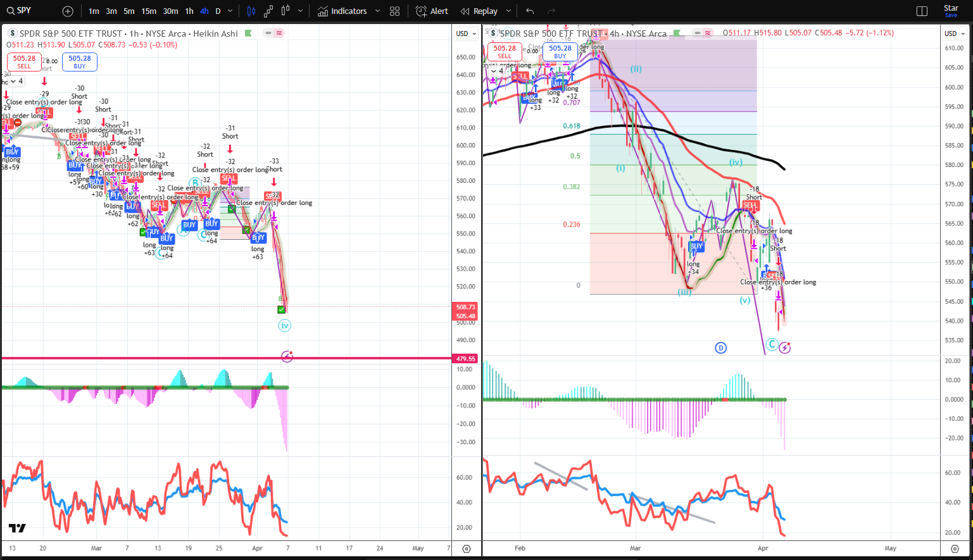Click the 1h chart title SPDR S&P 500 ETF TRUST

(x=71, y=34)
